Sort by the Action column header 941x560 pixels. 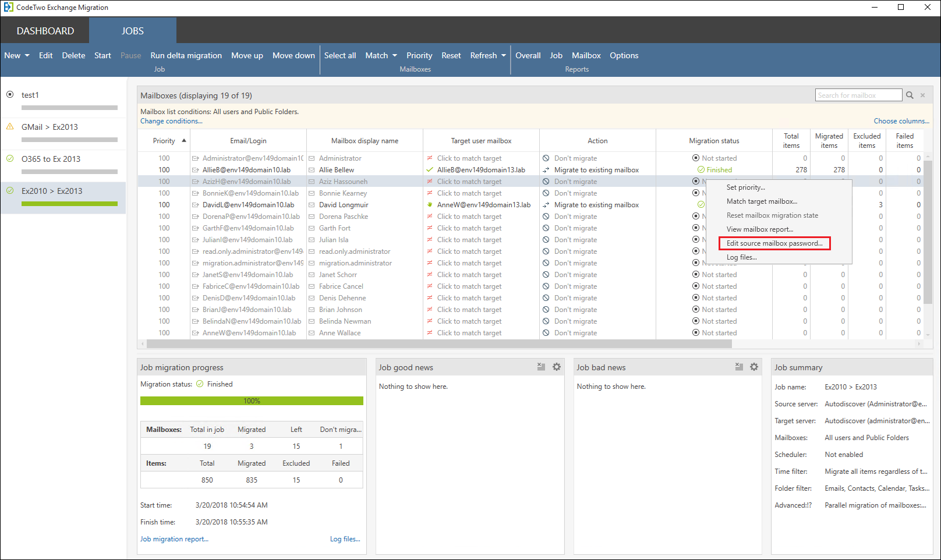(x=597, y=141)
